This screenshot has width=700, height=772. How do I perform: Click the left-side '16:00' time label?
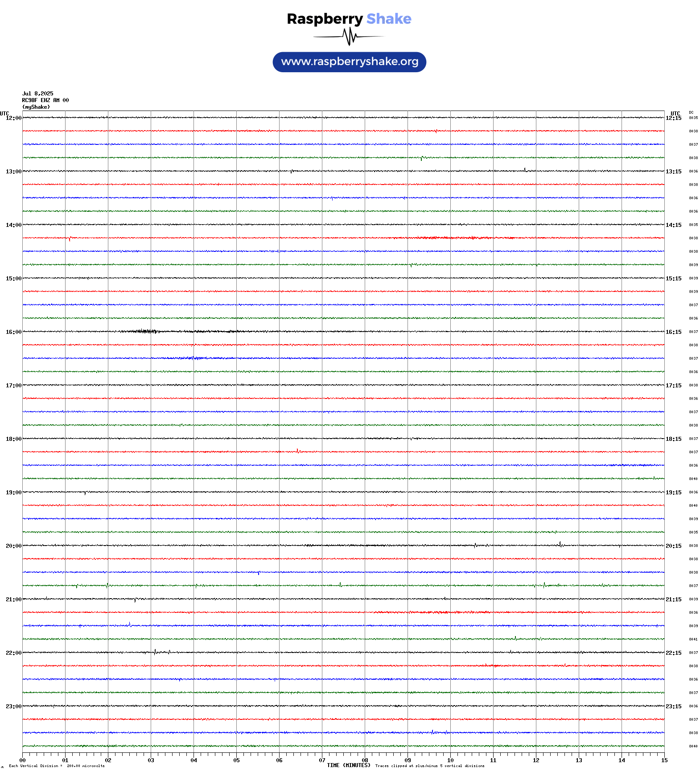[x=13, y=332]
